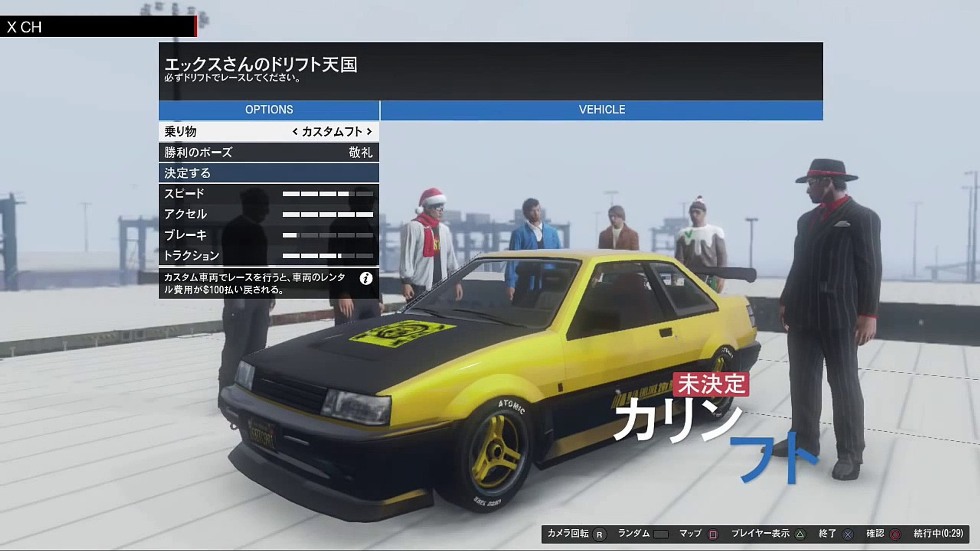Click the 敬礼 pose value
This screenshot has height=551, width=980.
point(360,152)
